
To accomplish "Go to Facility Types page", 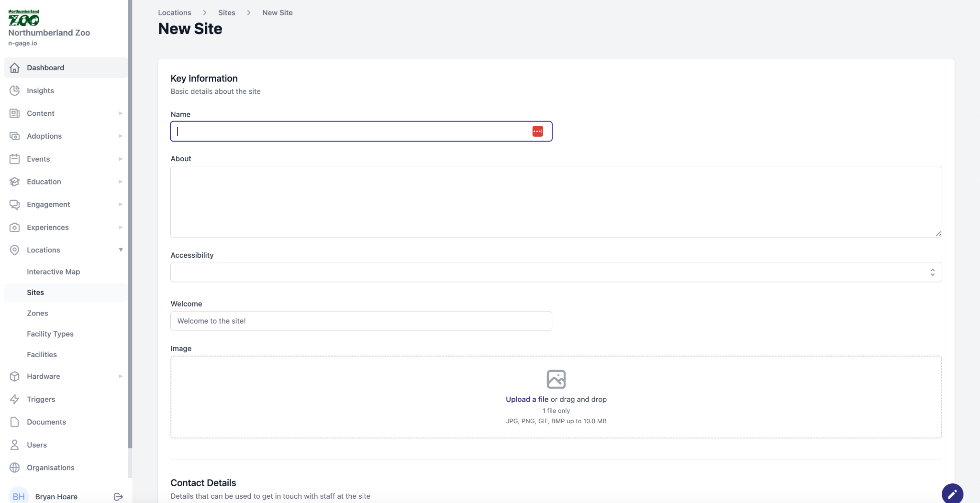I will pos(50,334).
